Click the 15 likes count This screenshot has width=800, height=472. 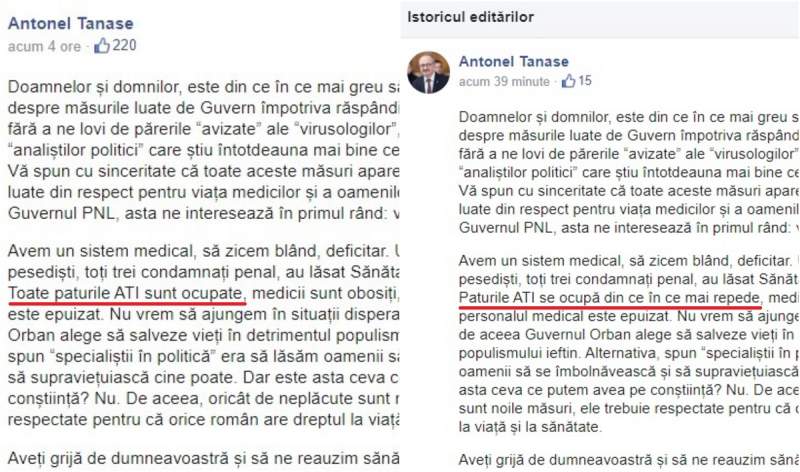(585, 81)
